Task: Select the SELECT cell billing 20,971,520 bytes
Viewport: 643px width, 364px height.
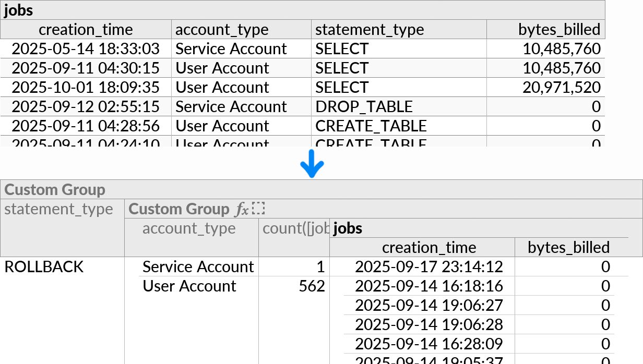Action: [x=342, y=87]
